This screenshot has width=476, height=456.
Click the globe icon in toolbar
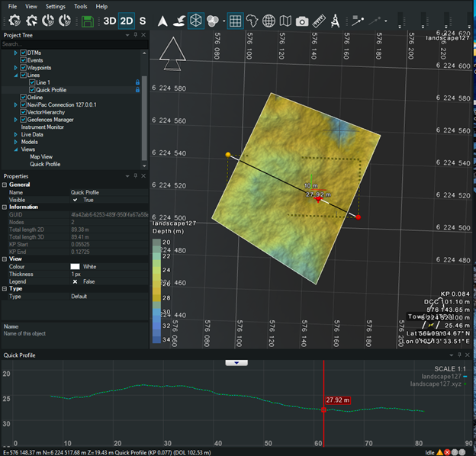269,21
